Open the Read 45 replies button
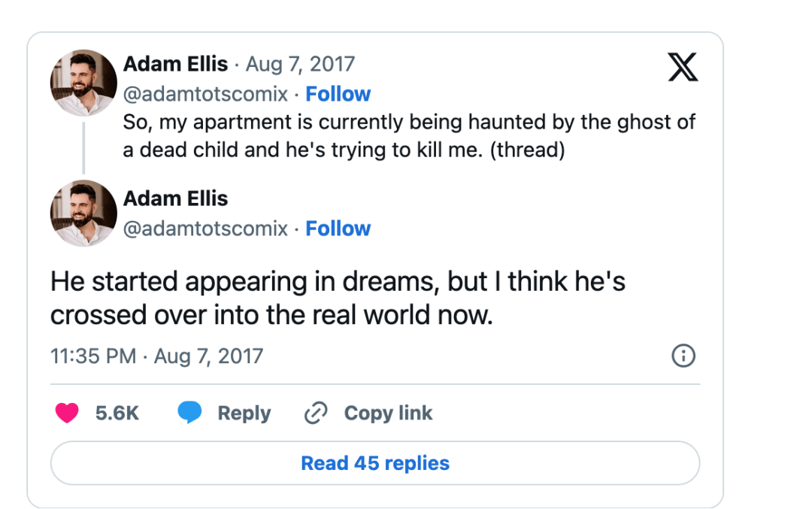The height and width of the screenshot is (509, 812). pyautogui.click(x=375, y=463)
